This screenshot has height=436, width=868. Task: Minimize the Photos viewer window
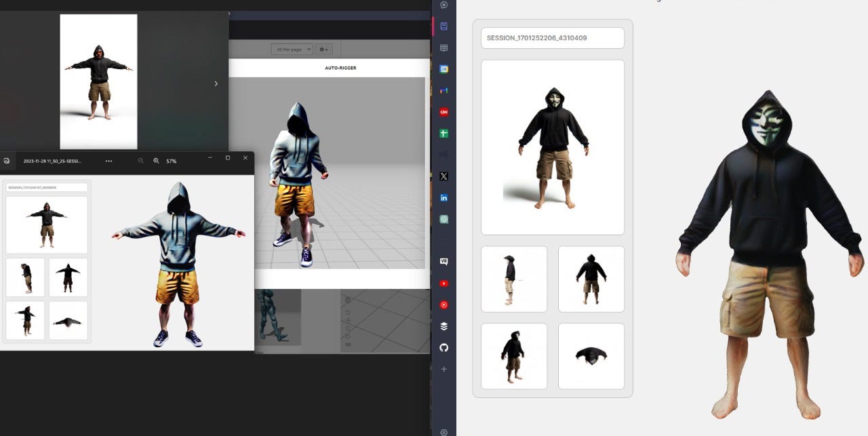[x=210, y=157]
